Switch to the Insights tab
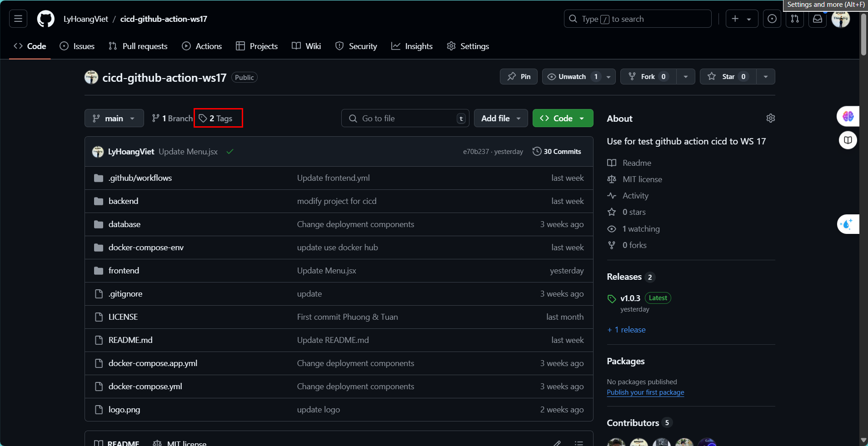Image resolution: width=868 pixels, height=446 pixels. coord(412,46)
